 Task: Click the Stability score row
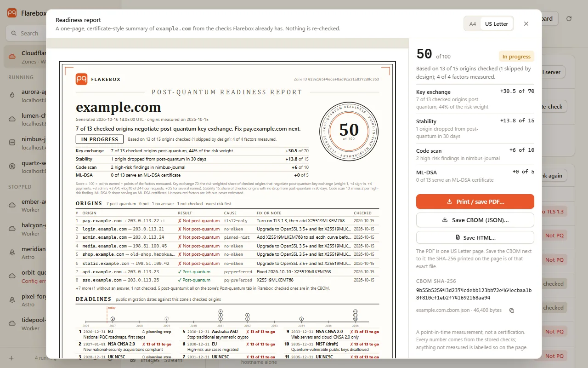475,128
